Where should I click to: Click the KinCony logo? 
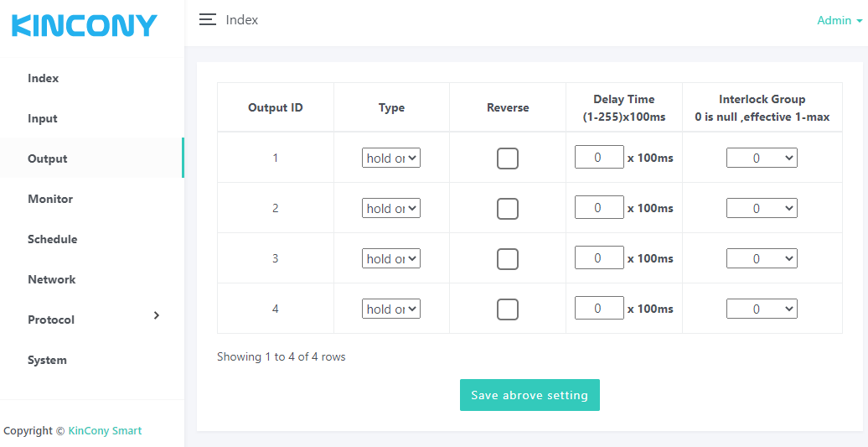tap(85, 26)
